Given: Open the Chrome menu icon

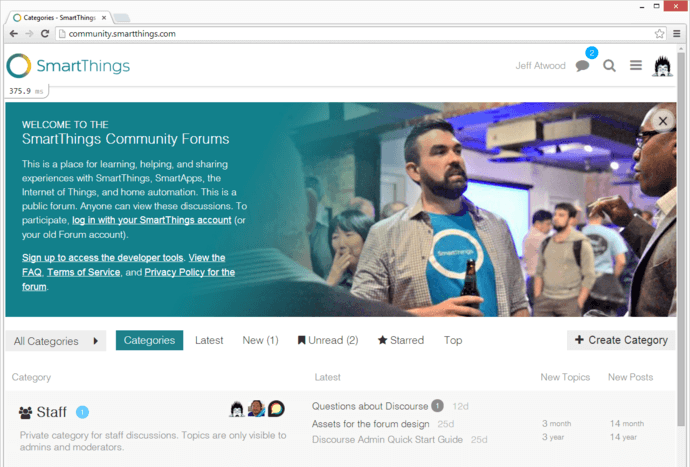Looking at the screenshot, I should tap(677, 33).
